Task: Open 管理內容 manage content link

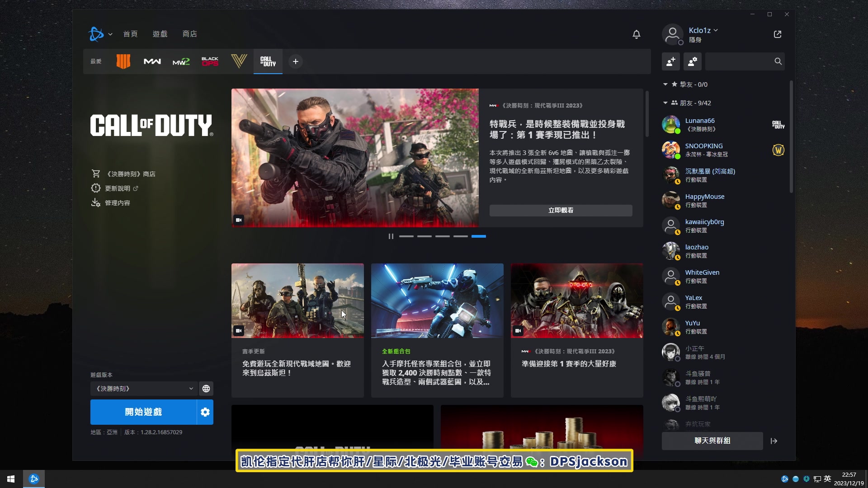Action: pyautogui.click(x=111, y=203)
